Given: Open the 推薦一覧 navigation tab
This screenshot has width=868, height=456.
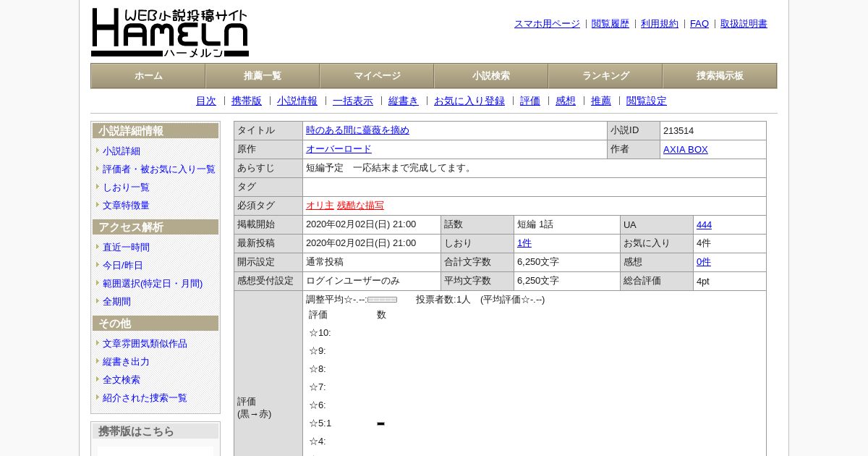Looking at the screenshot, I should (263, 76).
